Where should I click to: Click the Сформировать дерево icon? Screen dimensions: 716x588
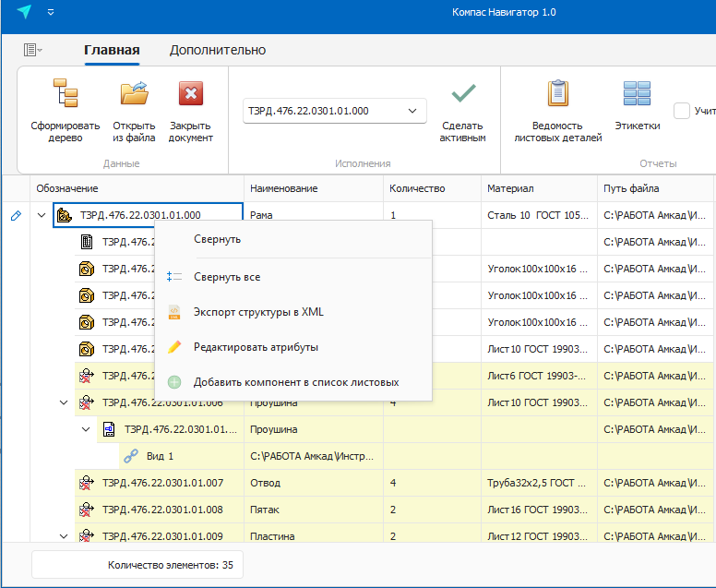[65, 95]
